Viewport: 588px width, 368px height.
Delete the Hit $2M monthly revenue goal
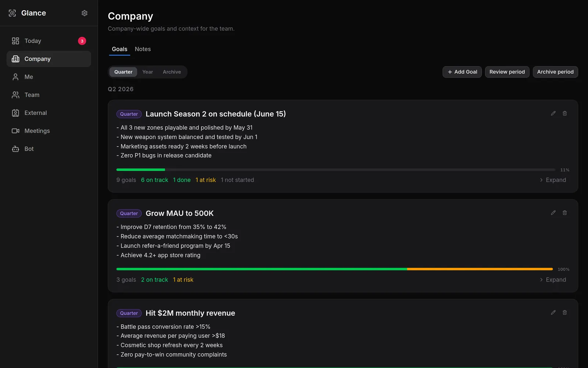(x=565, y=312)
